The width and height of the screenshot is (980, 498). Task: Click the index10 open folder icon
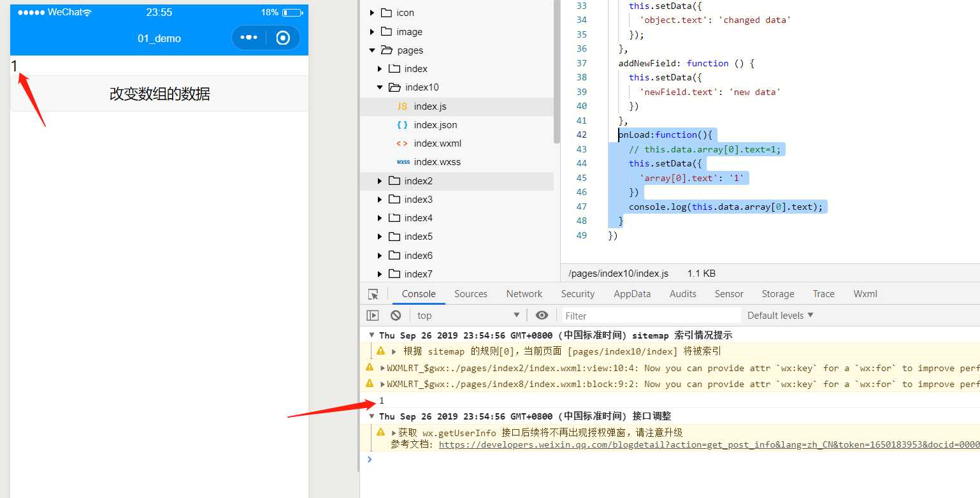(x=394, y=87)
